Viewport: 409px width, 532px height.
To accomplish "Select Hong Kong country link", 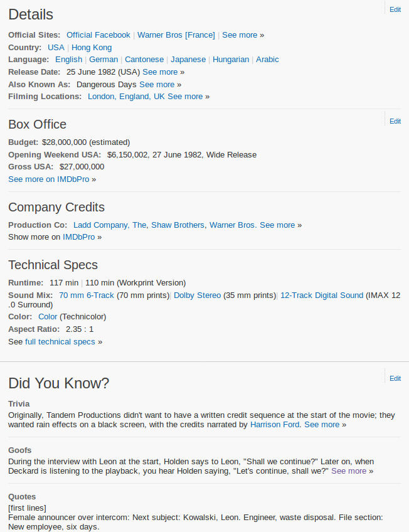I will (92, 48).
